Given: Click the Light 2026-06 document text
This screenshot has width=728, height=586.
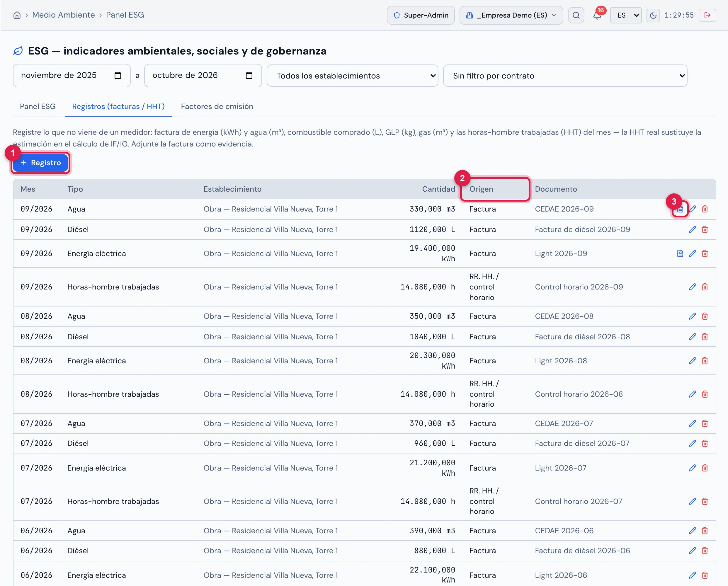Looking at the screenshot, I should tap(561, 575).
